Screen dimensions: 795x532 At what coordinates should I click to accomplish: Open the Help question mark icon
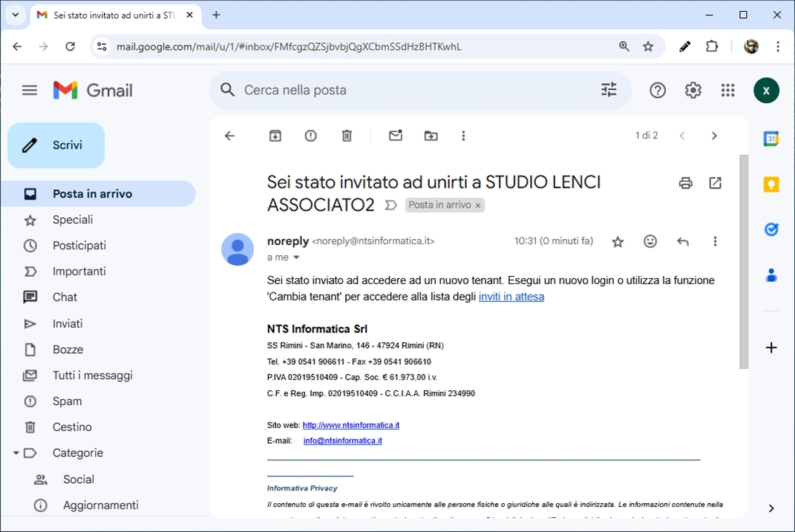tap(657, 91)
